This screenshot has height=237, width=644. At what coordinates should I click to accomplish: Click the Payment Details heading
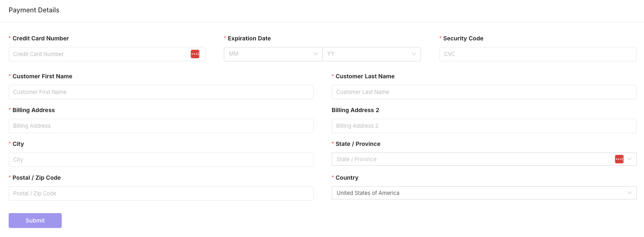34,10
